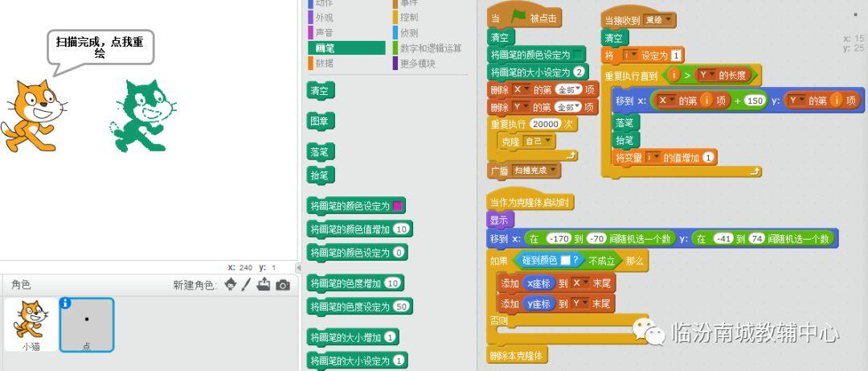868x371 pixels.
Task: Edit value 1 in 将变量 i 的值增加 block
Action: (x=709, y=158)
